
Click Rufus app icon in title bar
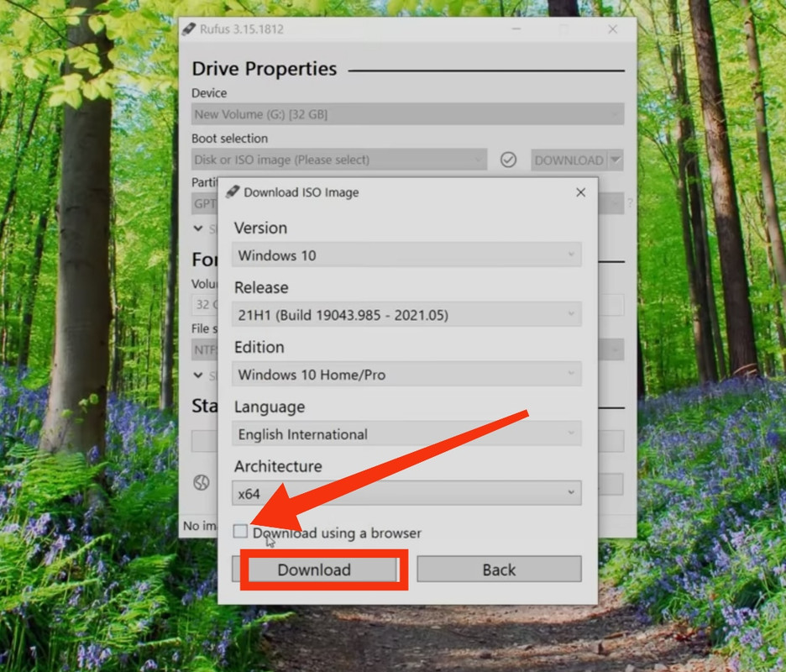click(x=188, y=29)
